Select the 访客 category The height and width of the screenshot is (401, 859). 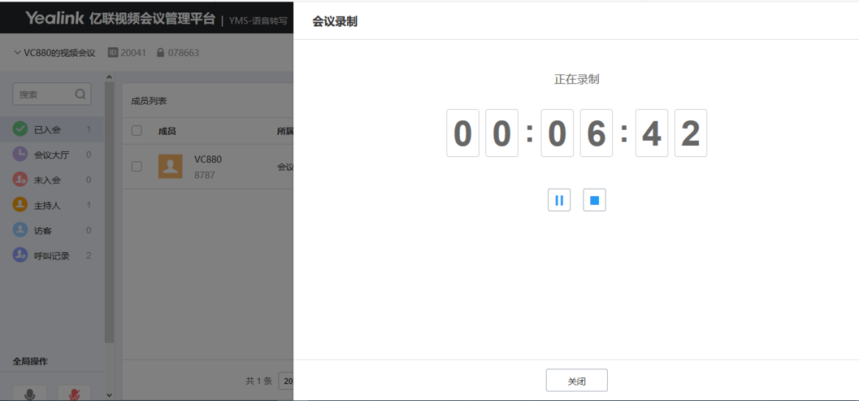pos(52,230)
